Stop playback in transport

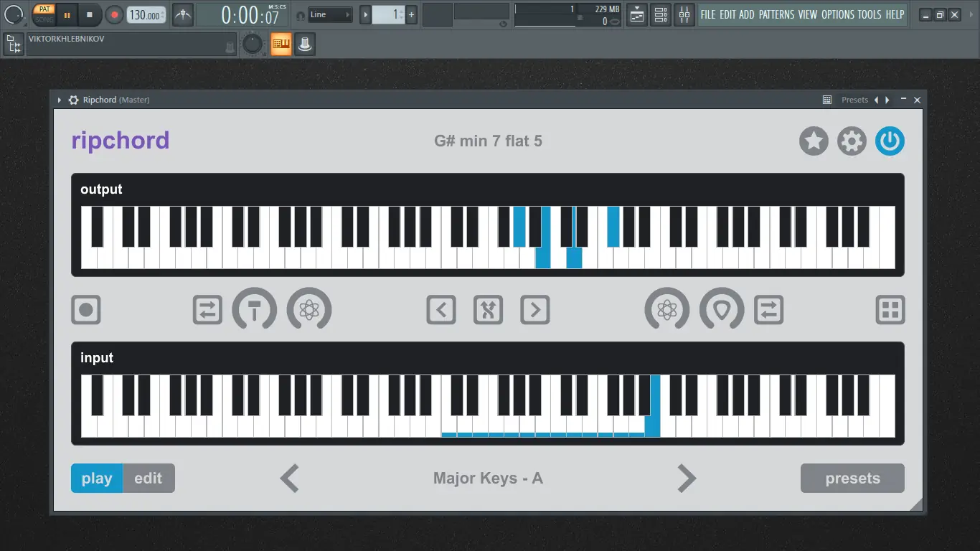pyautogui.click(x=90, y=14)
